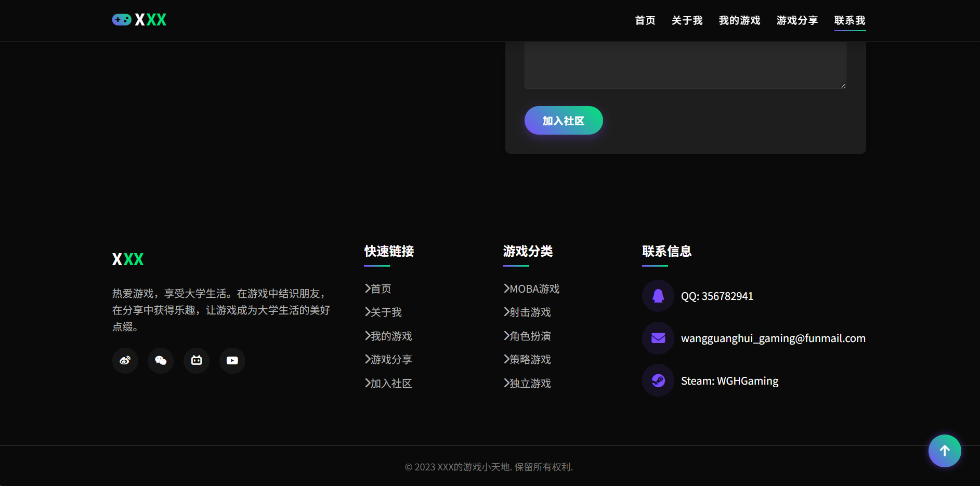Select 我的游戏 in the top navigation
This screenshot has width=980, height=486.
click(739, 20)
